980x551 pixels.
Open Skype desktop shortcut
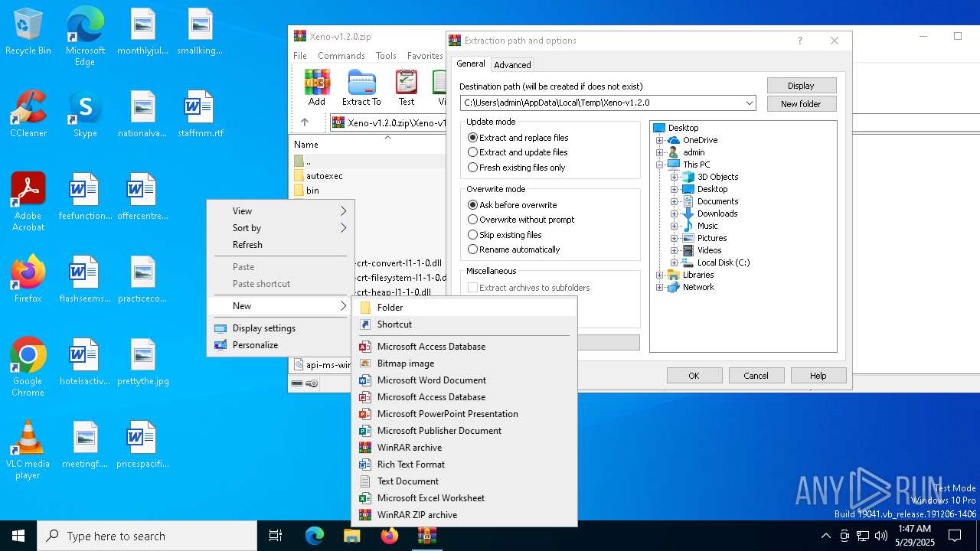tap(85, 114)
